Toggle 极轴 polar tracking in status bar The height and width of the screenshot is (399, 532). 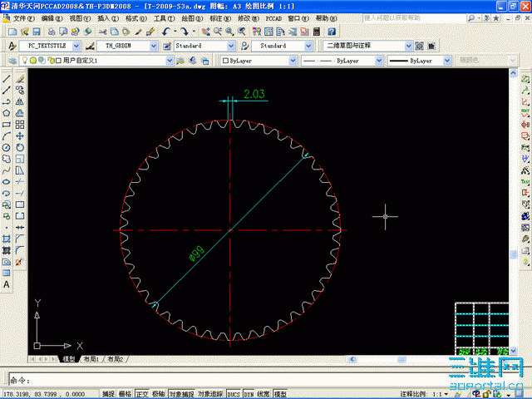pos(159,394)
